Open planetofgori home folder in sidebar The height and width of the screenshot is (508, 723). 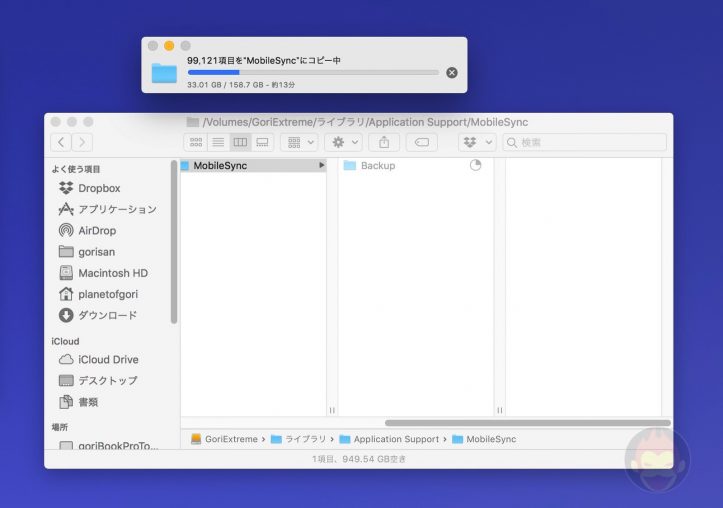[99, 294]
